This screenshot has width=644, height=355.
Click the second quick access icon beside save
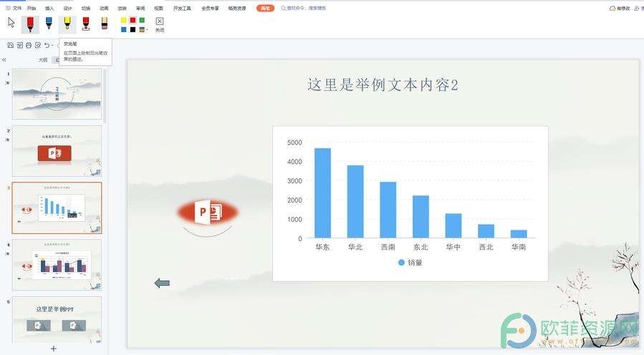click(x=20, y=45)
